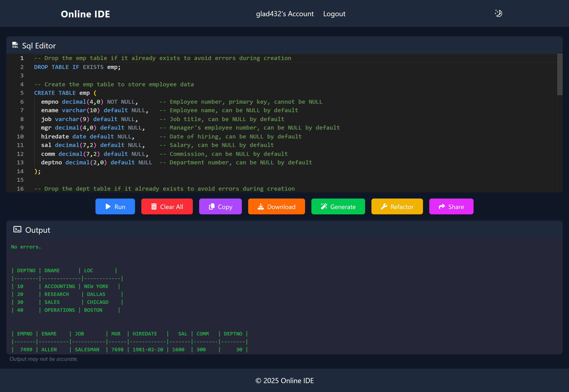Click the '© 2025 Online IDE' footer text

tap(284, 381)
